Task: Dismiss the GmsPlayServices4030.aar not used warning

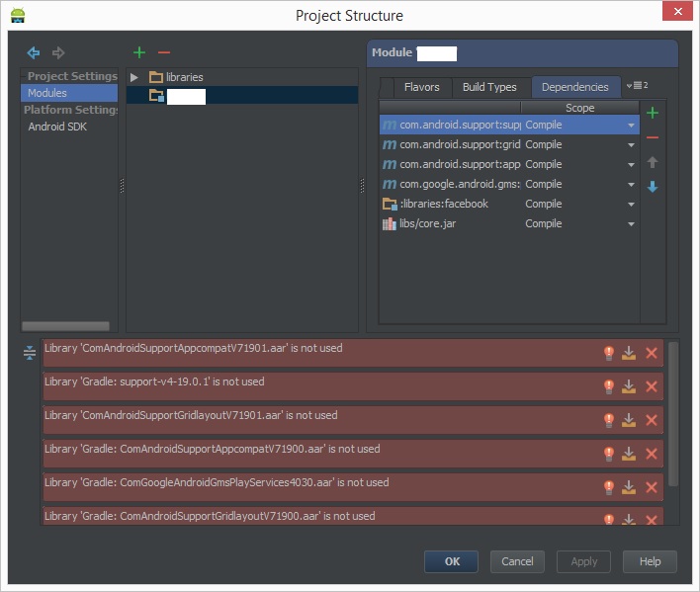Action: pyautogui.click(x=652, y=487)
